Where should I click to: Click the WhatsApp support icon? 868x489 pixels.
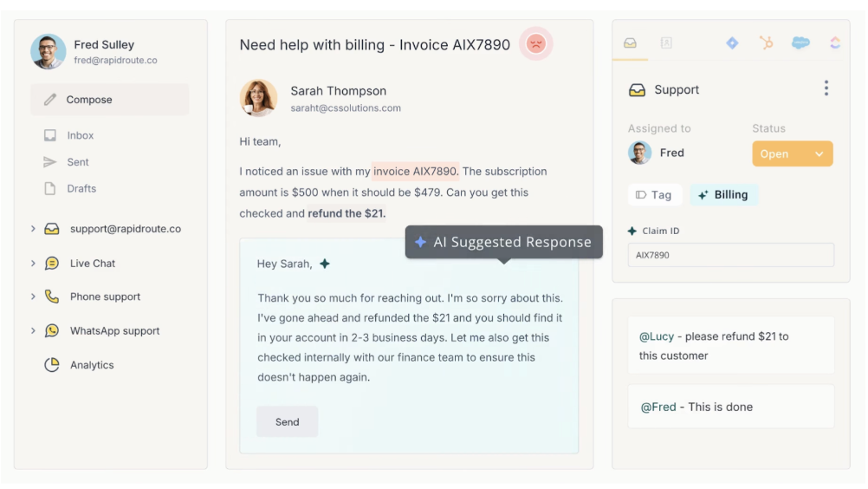(x=51, y=330)
